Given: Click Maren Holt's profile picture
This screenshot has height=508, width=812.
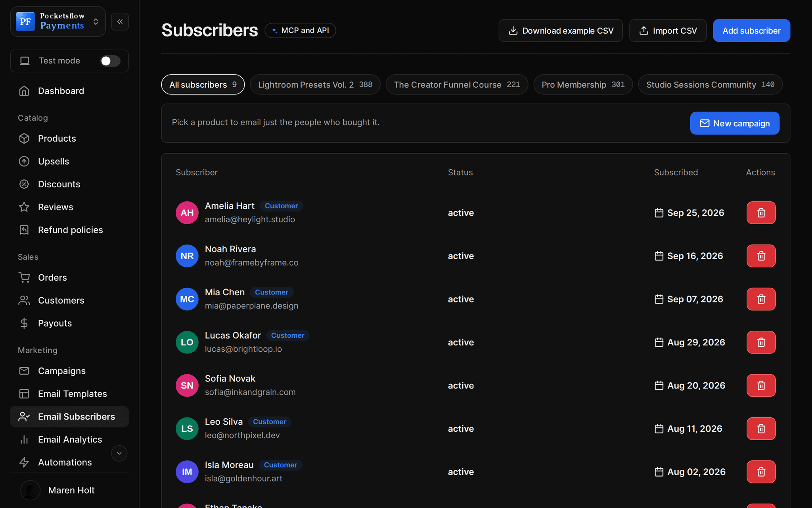Looking at the screenshot, I should click(30, 490).
